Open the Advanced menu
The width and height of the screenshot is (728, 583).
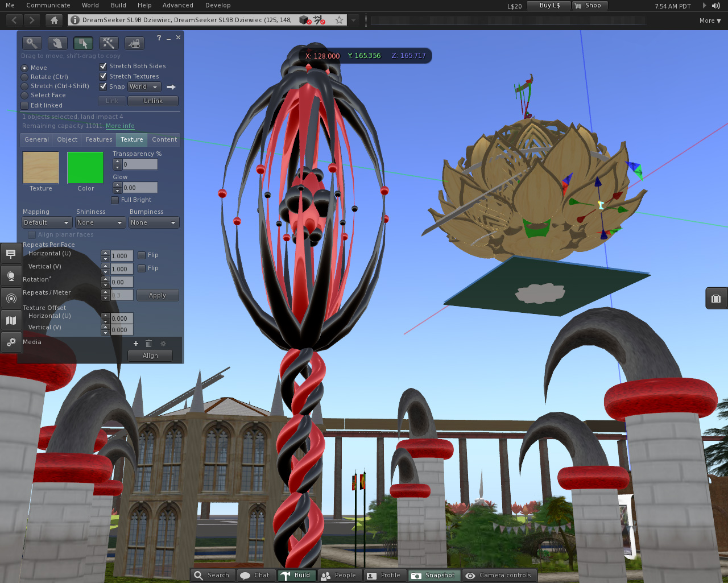(177, 5)
